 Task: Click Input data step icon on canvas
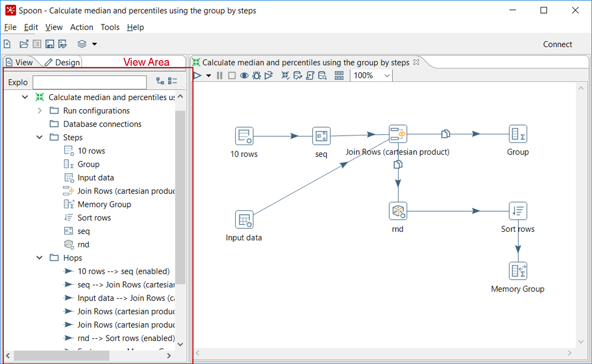244,220
